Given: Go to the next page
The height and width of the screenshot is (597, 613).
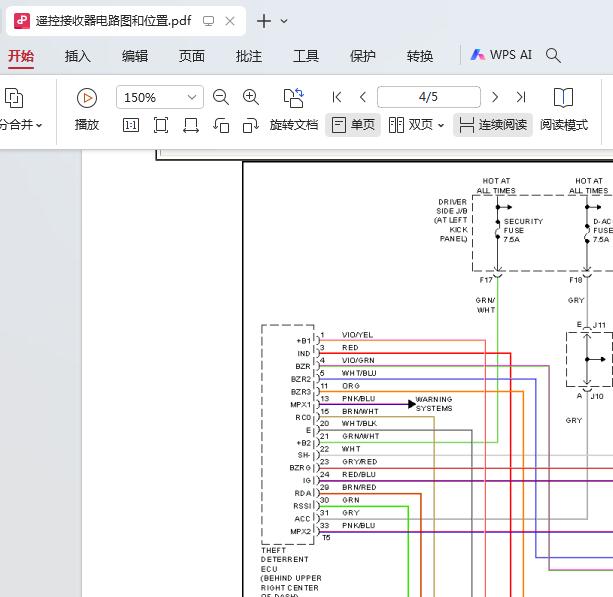Looking at the screenshot, I should pos(495,97).
